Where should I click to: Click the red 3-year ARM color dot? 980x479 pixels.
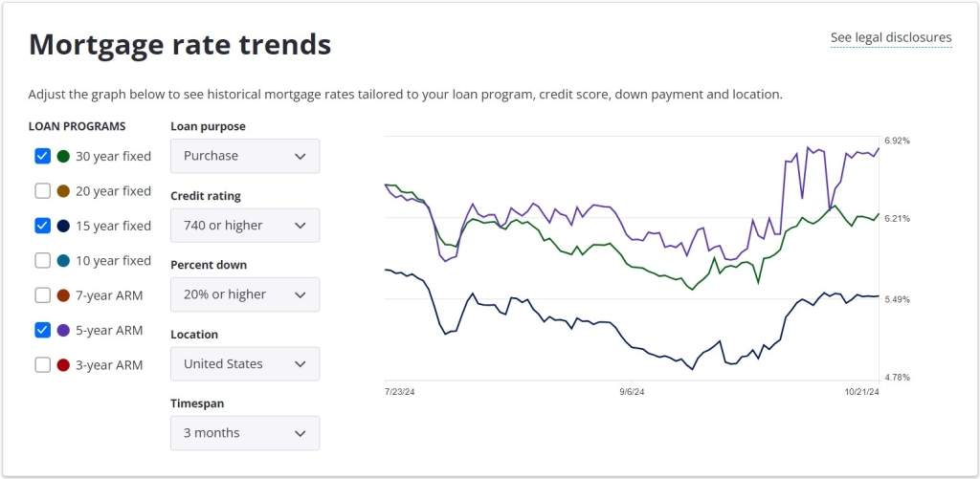[x=63, y=364]
